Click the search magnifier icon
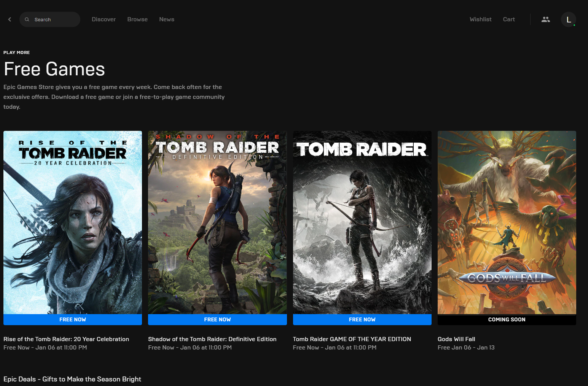Screen dimensions: 588x386 (27, 19)
